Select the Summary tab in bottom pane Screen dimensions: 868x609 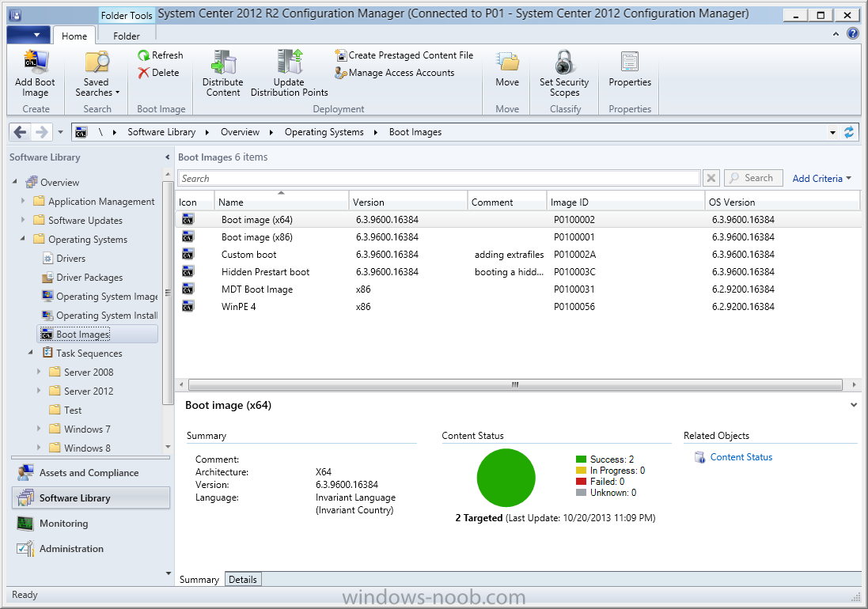[x=199, y=579]
